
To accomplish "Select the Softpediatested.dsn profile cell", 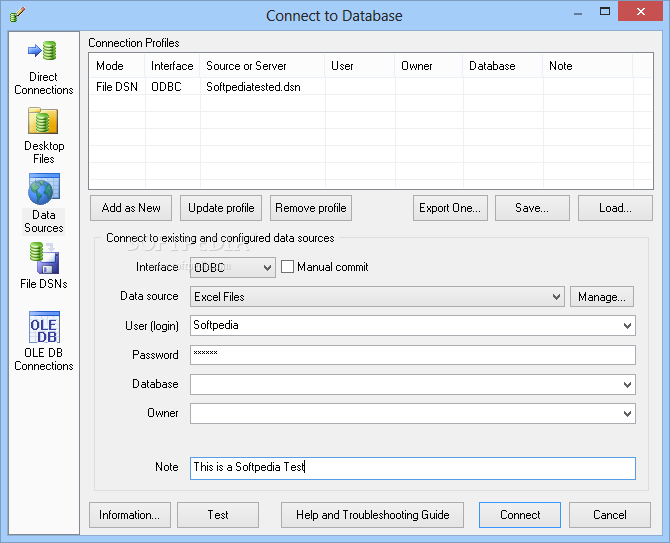I will (262, 87).
